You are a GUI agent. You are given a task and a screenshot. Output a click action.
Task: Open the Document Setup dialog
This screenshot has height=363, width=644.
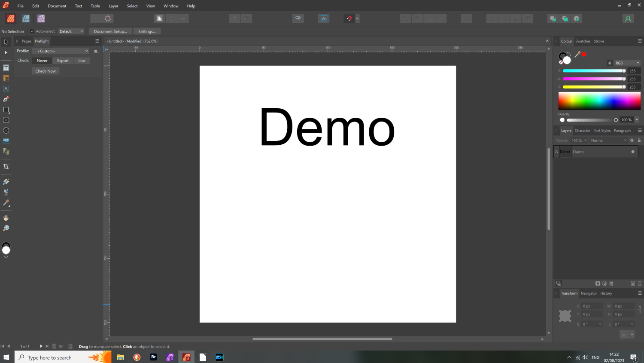click(x=109, y=31)
